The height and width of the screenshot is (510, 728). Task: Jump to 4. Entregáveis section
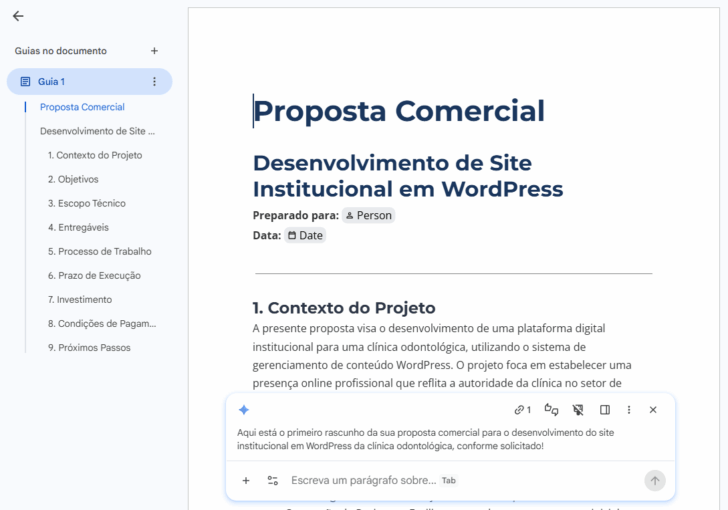78,228
